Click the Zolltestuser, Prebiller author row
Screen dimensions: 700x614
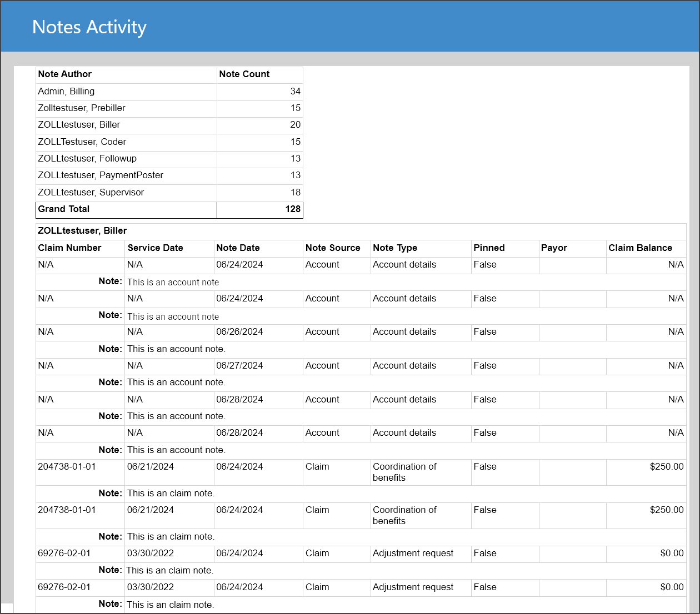[169, 108]
